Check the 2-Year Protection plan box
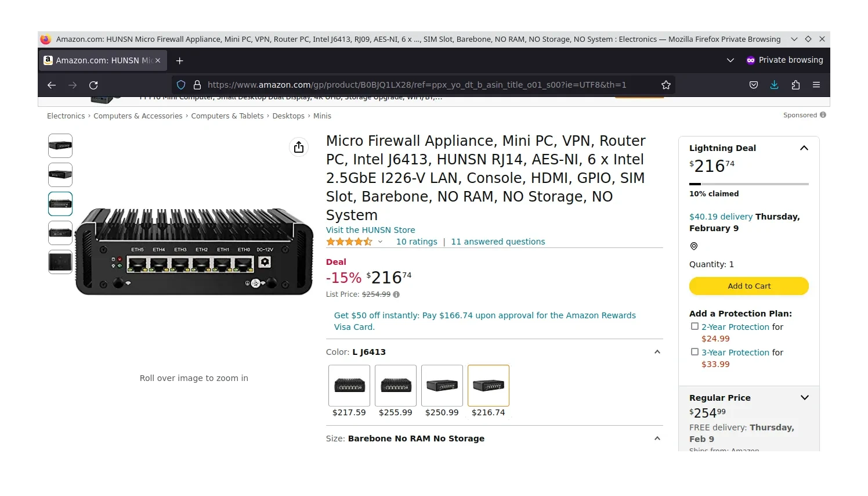The height and width of the screenshot is (496, 868). pyautogui.click(x=695, y=326)
